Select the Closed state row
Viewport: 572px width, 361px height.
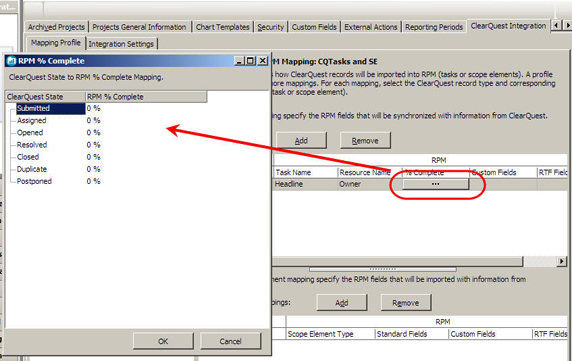28,157
